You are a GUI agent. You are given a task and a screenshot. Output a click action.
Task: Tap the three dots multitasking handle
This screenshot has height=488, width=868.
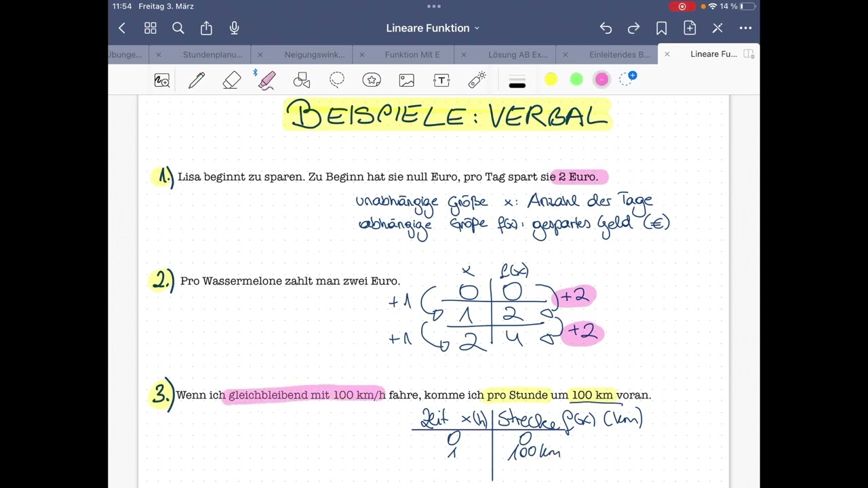(434, 6)
